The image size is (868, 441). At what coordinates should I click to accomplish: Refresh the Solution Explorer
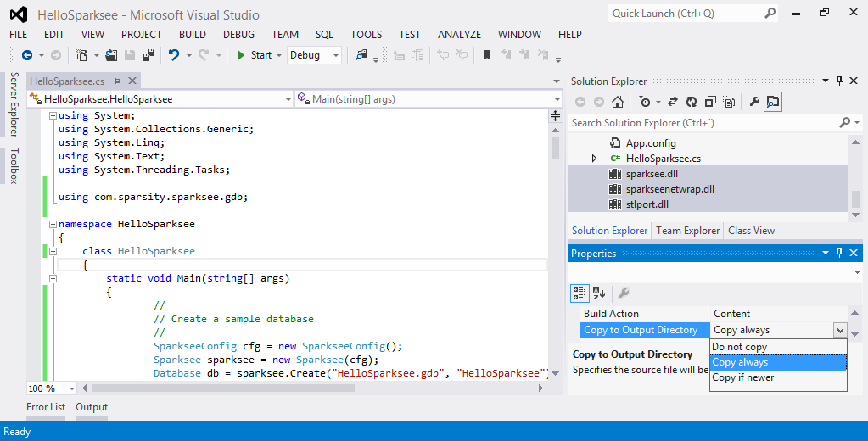692,102
